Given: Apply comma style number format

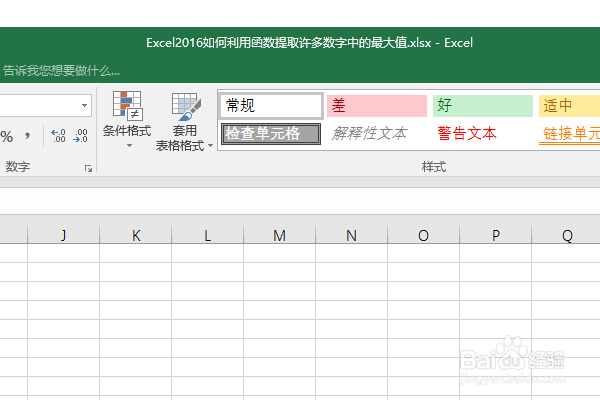Looking at the screenshot, I should tap(27, 136).
